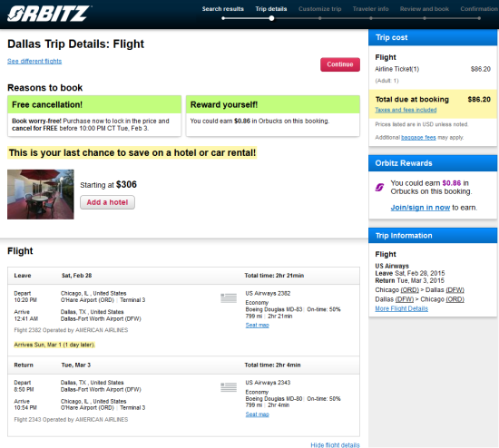Select the Traveler info step
Screen dimensions: 499x448
point(370,9)
